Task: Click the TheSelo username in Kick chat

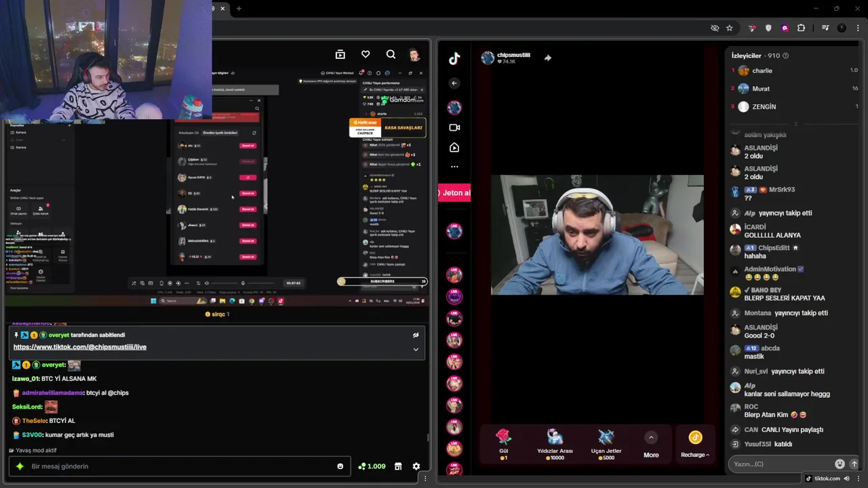Action: [35, 421]
